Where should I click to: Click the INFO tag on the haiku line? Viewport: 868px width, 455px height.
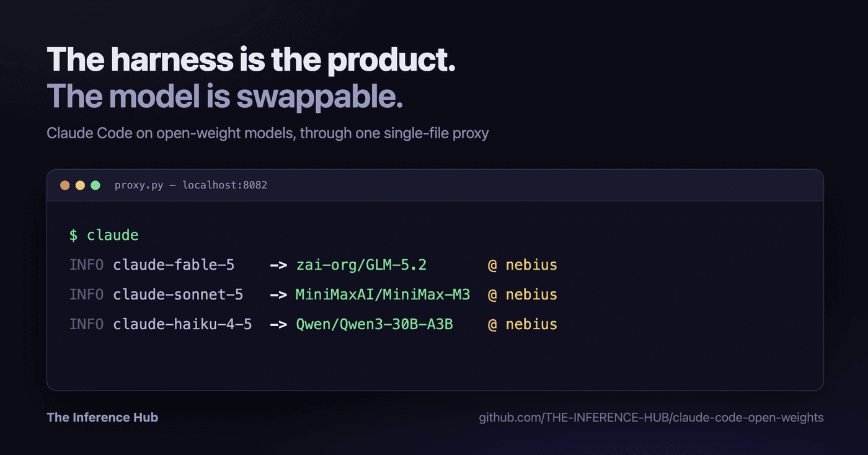(86, 324)
